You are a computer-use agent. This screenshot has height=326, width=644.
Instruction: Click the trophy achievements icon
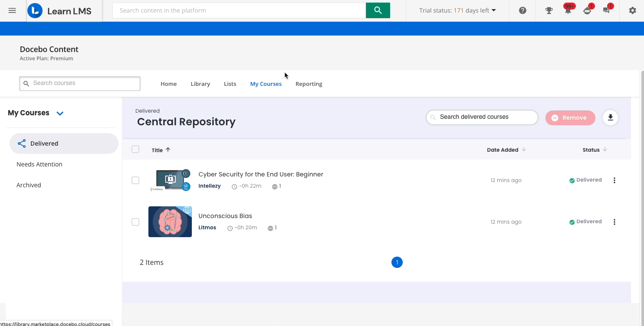pos(549,10)
